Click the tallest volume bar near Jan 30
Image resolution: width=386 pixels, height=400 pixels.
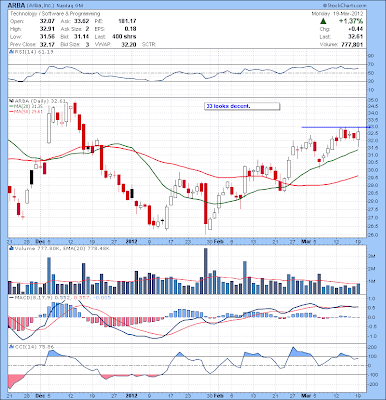pos(205,271)
